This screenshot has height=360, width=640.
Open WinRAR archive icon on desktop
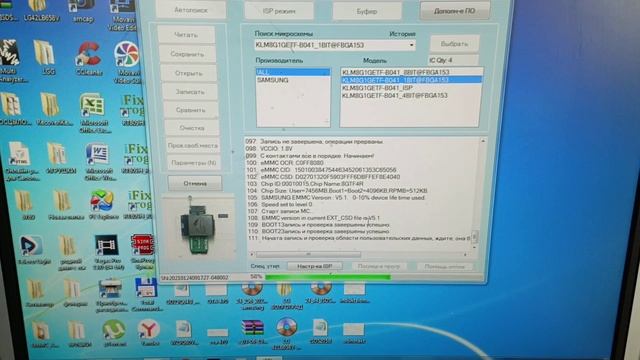253,332
